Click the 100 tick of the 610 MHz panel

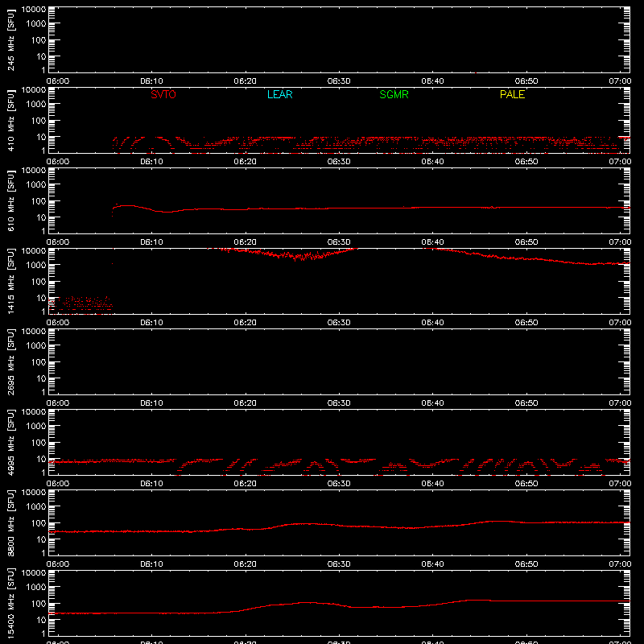[x=39, y=201]
